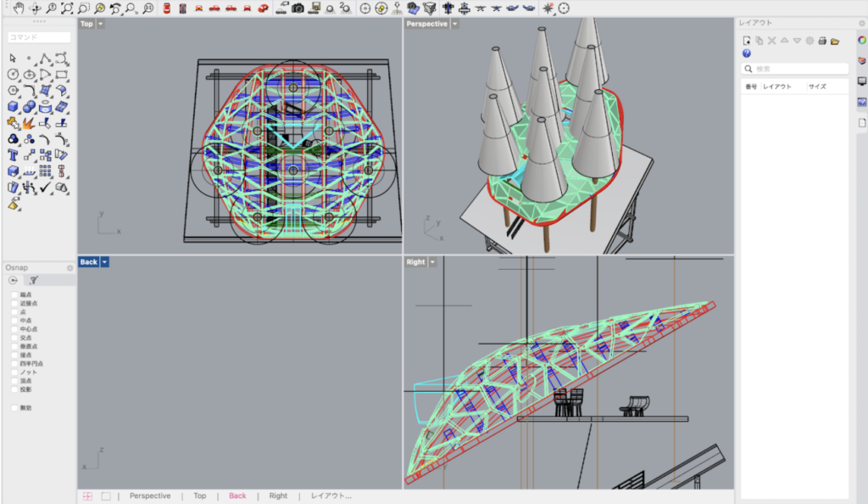Open the Top viewport dropdown arrow
This screenshot has width=868, height=504.
coord(102,24)
